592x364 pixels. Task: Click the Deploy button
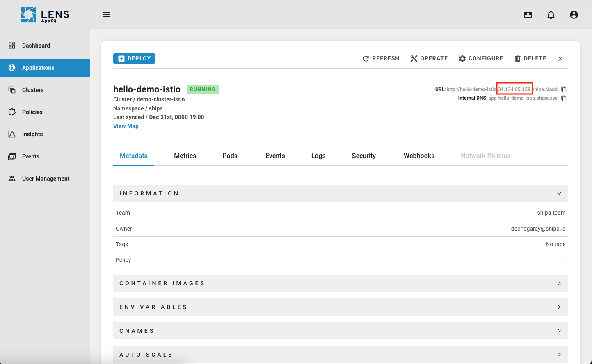[x=134, y=59]
